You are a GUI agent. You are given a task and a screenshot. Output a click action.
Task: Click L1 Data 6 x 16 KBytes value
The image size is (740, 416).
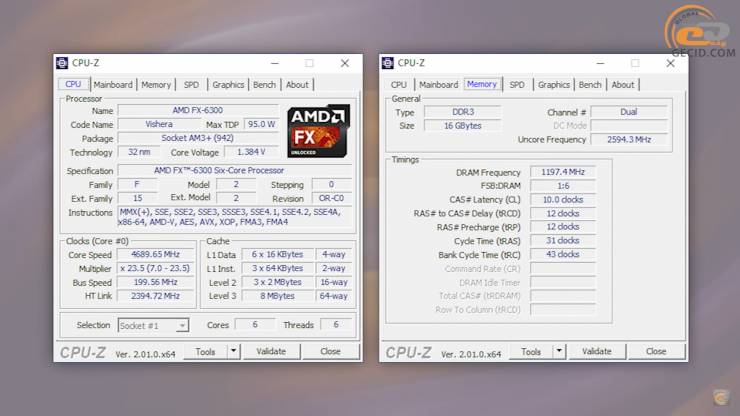click(x=278, y=255)
